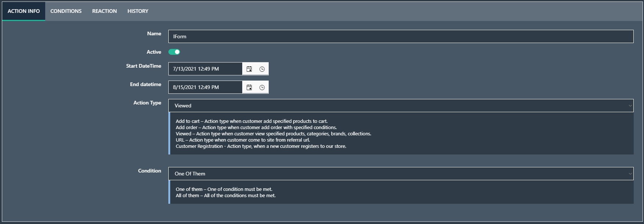
Task: Click the 'Viewed – Action type' description line
Action: 273,134
